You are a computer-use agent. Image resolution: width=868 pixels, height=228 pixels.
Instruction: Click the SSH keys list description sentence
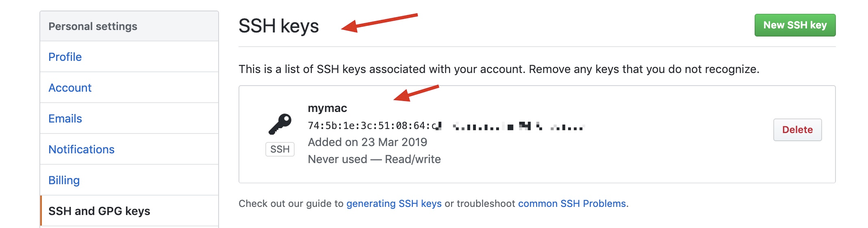[x=499, y=69]
